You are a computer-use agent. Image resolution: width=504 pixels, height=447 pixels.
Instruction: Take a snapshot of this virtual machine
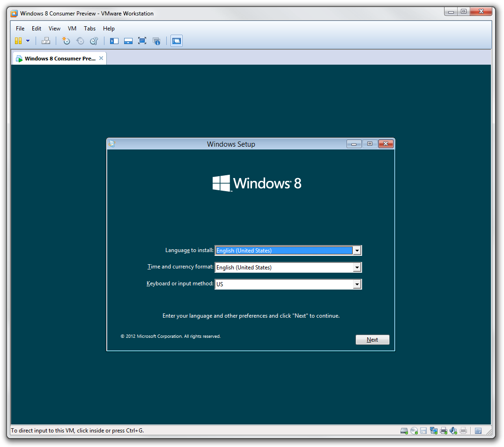pyautogui.click(x=66, y=41)
